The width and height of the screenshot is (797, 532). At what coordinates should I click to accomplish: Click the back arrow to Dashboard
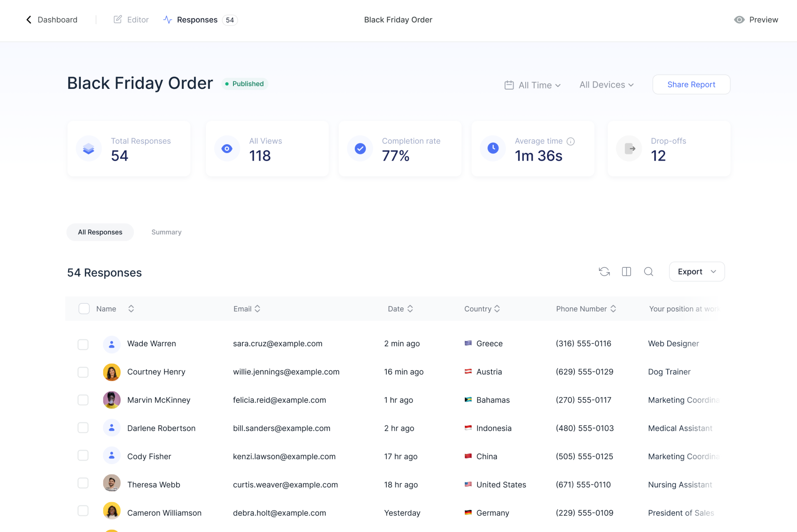pyautogui.click(x=29, y=20)
